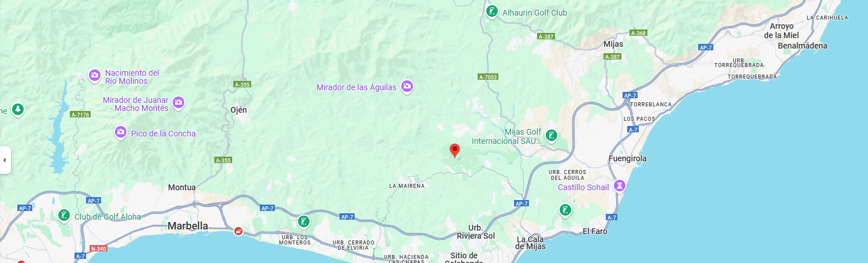Click Nacimiento del Río Molinos camera icon
The width and height of the screenshot is (868, 263).
[95, 76]
